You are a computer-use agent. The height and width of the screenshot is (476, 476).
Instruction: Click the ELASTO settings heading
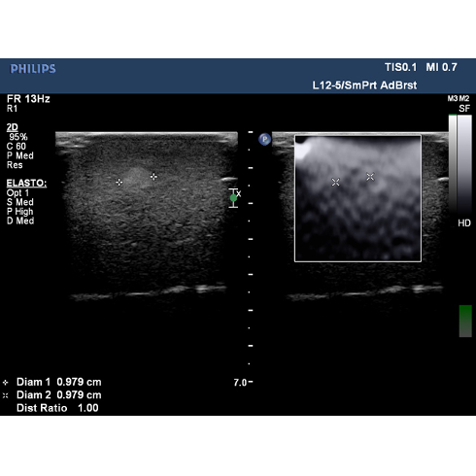(26, 184)
